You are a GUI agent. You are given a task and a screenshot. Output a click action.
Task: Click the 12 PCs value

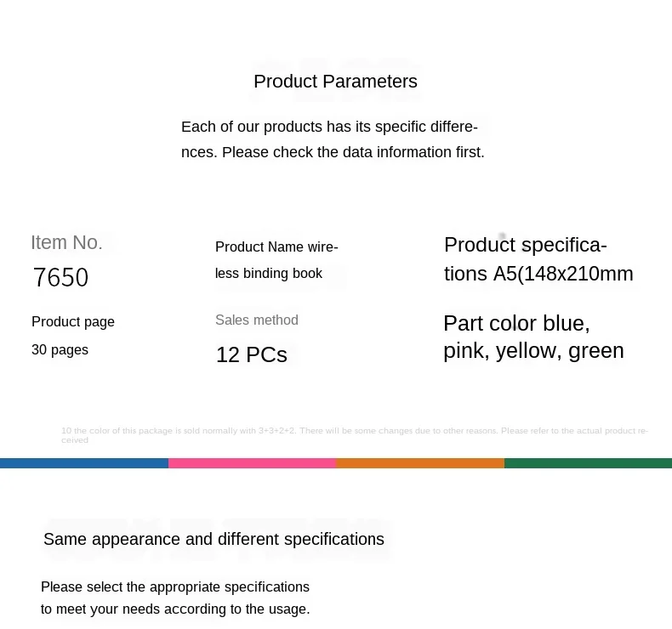click(x=252, y=355)
